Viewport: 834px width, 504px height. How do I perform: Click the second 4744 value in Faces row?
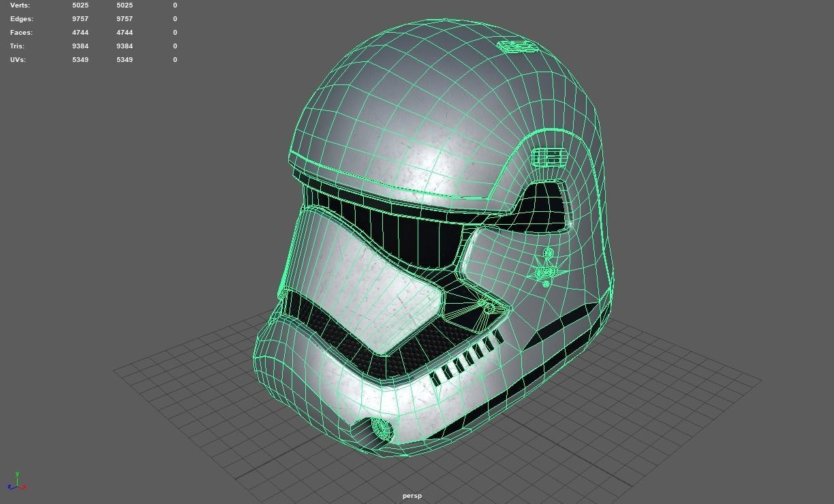pyautogui.click(x=125, y=33)
